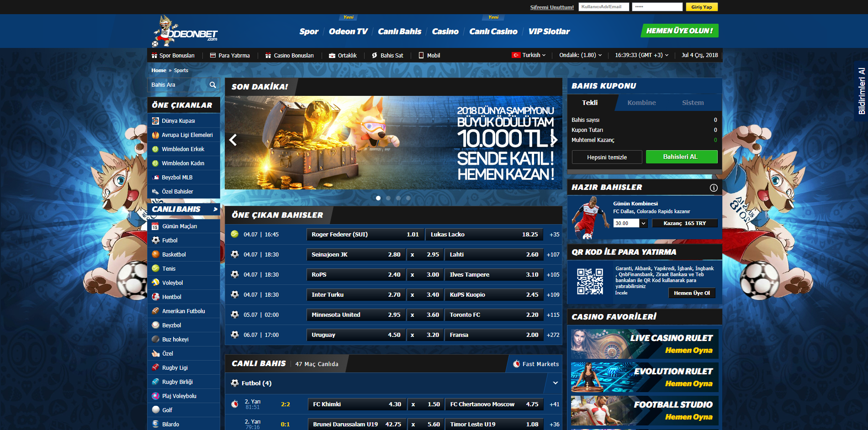Screen dimensions: 868x430
Task: Expand the Canlı Bahis sidebar arrow
Action: 215,209
